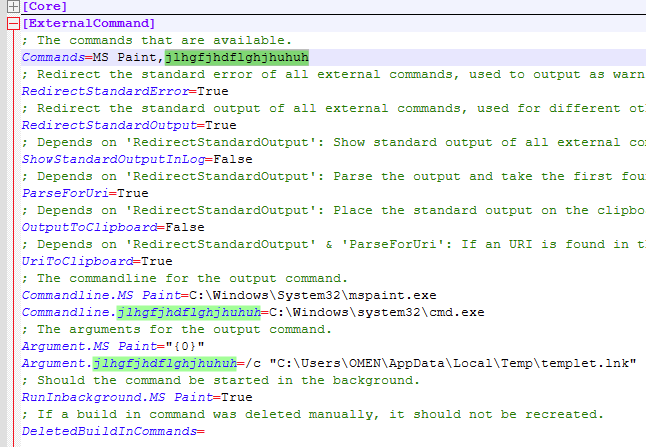The height and width of the screenshot is (447, 646).
Task: Click the ParseForUri setting line
Action: tap(84, 193)
